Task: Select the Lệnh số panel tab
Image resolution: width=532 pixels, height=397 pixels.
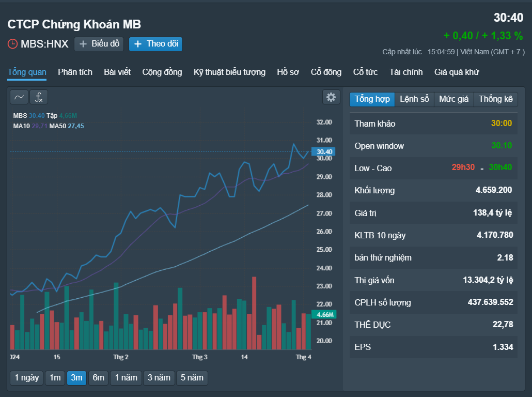Action: pyautogui.click(x=414, y=99)
